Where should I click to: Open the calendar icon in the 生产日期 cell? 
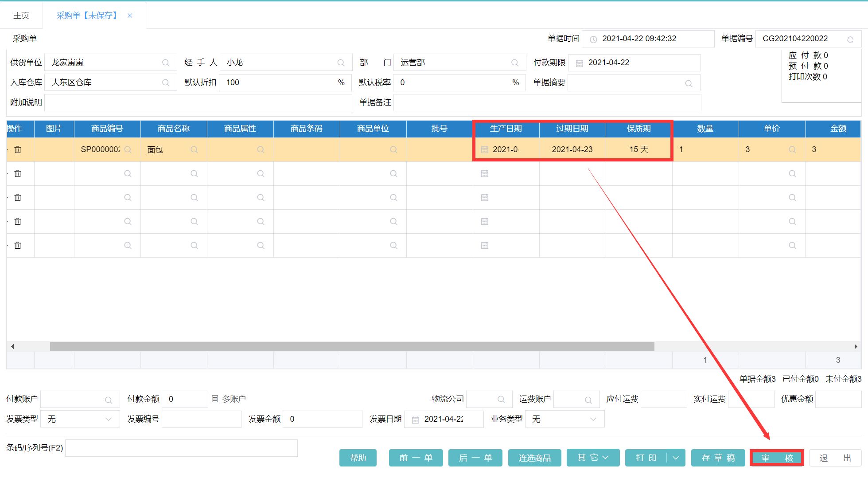pos(485,150)
